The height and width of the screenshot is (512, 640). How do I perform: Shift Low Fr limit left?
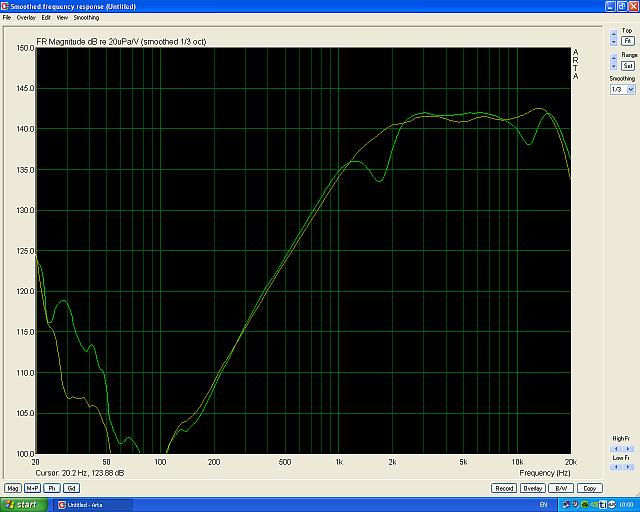[x=616, y=467]
